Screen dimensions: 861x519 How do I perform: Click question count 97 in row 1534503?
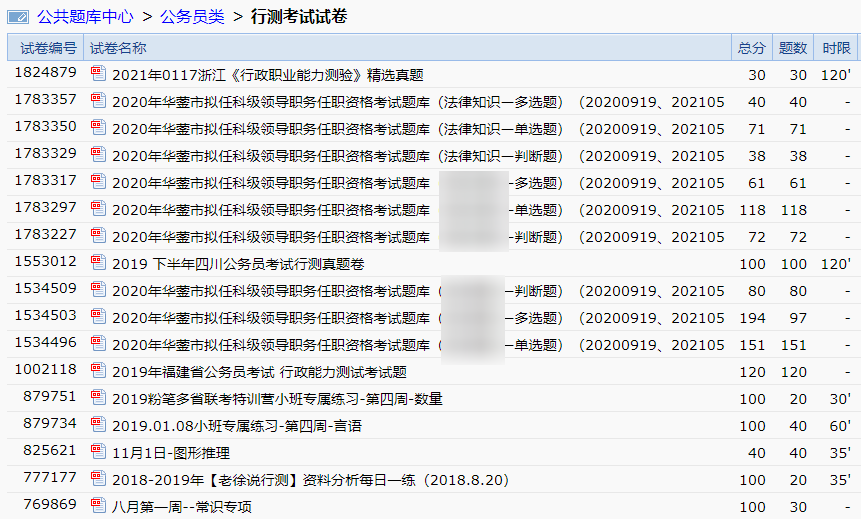[x=798, y=318]
